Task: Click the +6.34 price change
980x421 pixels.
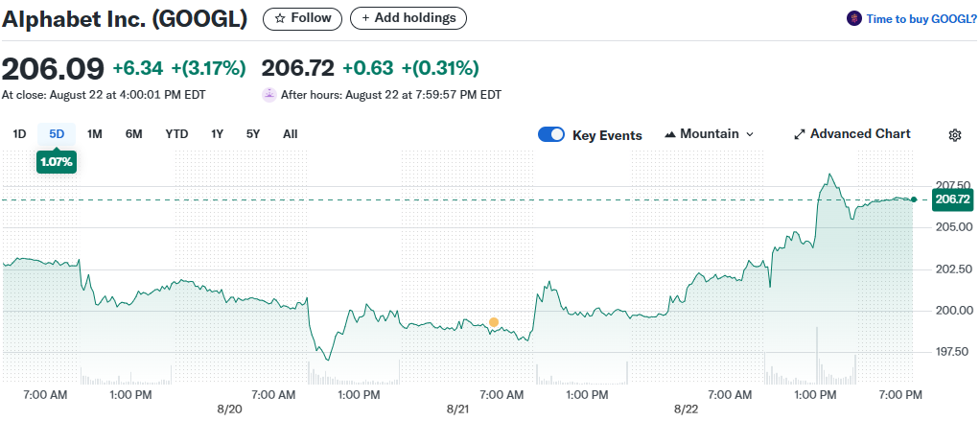Action: pyautogui.click(x=137, y=68)
